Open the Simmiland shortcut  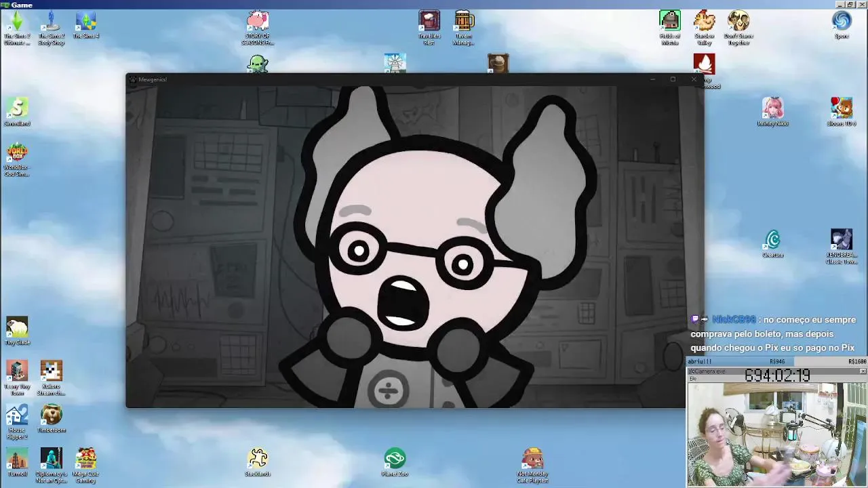click(x=17, y=112)
